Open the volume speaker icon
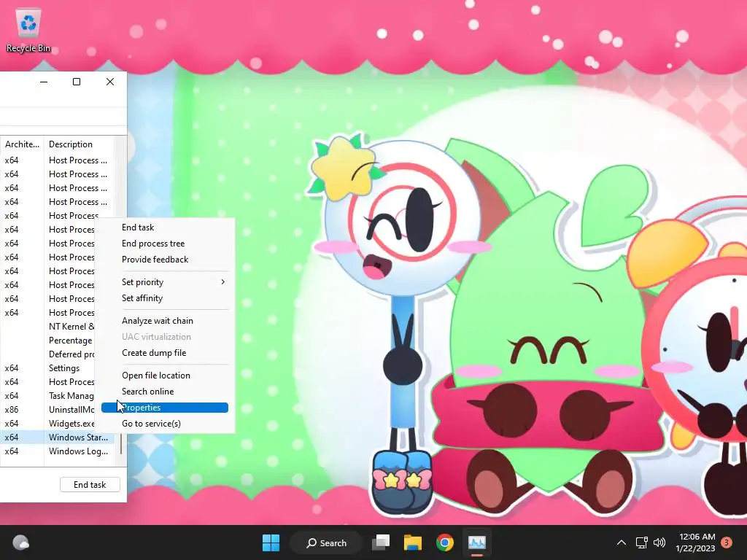The image size is (747, 560). [x=659, y=542]
